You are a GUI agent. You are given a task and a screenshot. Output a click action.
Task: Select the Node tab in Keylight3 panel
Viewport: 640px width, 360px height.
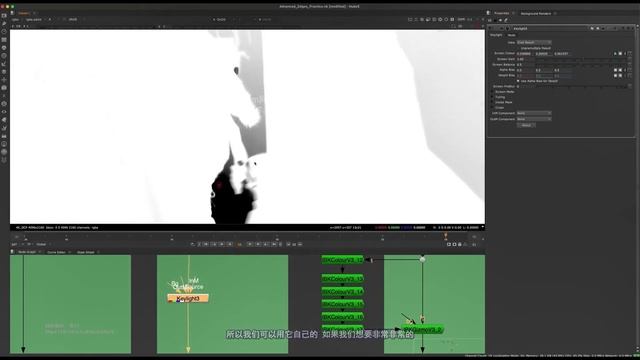click(x=511, y=35)
